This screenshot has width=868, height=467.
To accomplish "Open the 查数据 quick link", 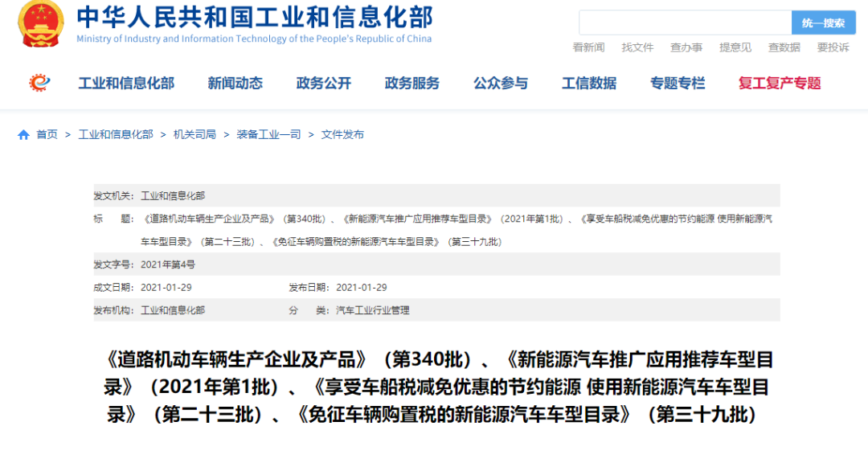I will click(784, 47).
